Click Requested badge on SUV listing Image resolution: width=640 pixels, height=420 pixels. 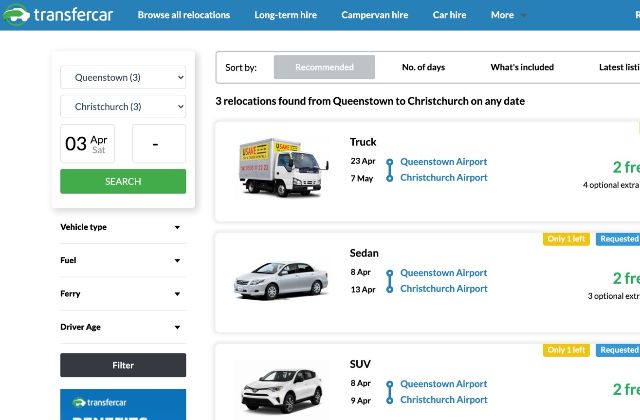[618, 350]
